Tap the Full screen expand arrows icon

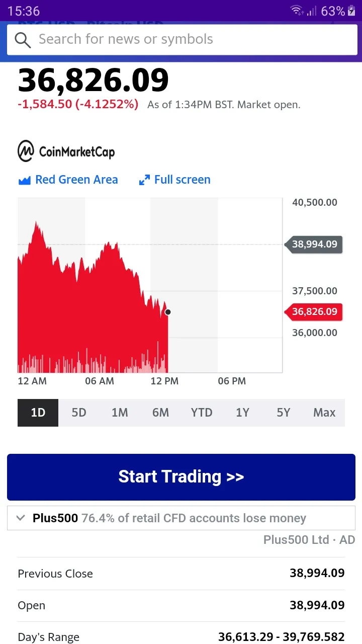tap(144, 180)
